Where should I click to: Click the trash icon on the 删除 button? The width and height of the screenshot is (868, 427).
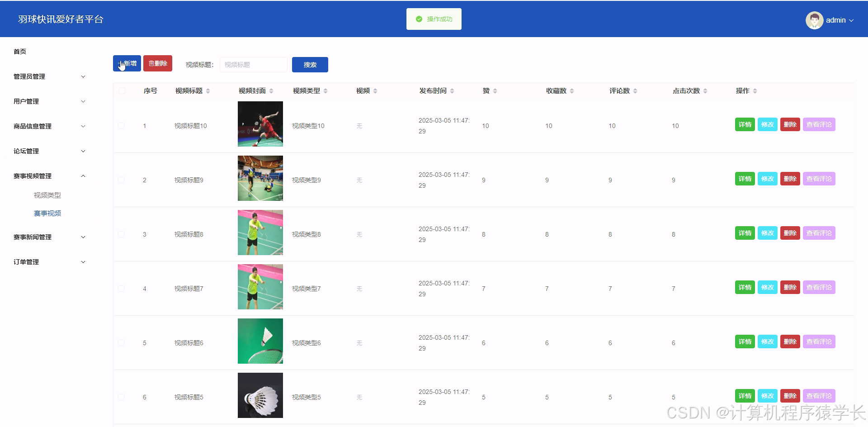click(x=151, y=63)
